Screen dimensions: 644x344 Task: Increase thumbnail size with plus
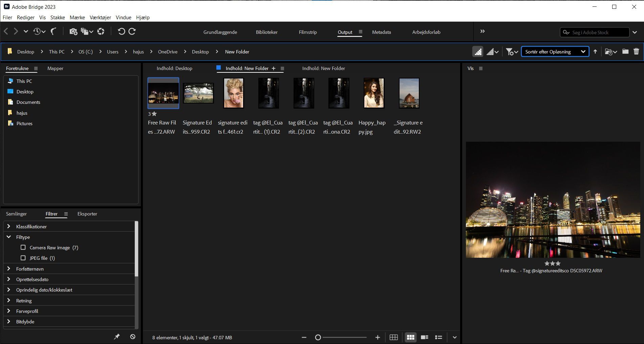click(378, 337)
